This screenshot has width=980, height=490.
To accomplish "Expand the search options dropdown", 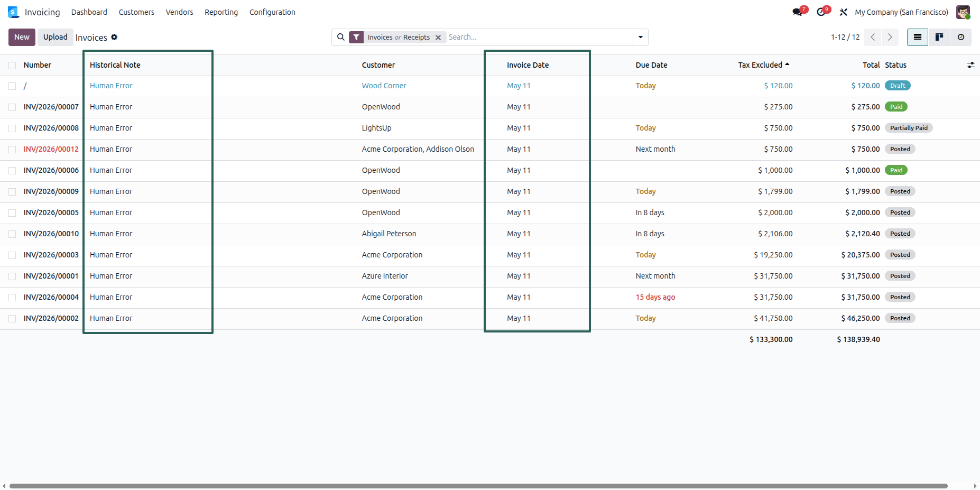I will [641, 37].
